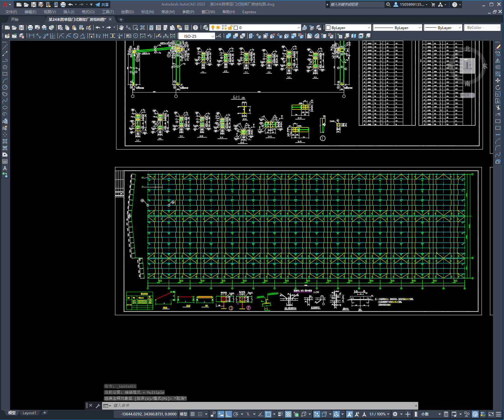
Task: Toggle the drawing grid display
Action: pyautogui.click(x=192, y=414)
